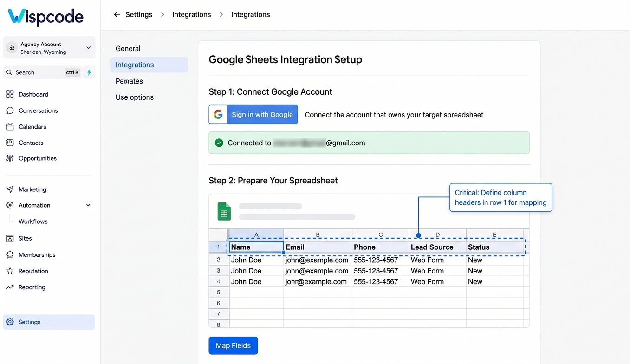The image size is (630, 364).
Task: Click the Google G logo
Action: pos(218,115)
